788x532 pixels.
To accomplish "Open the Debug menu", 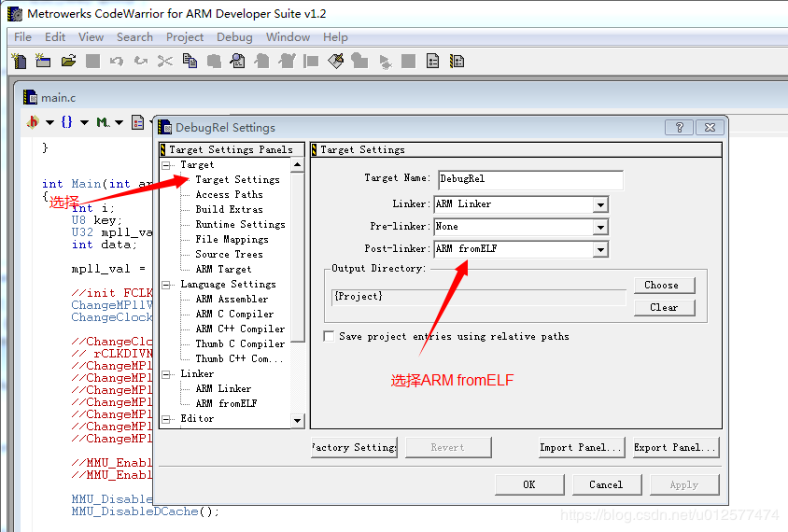I will tap(234, 37).
